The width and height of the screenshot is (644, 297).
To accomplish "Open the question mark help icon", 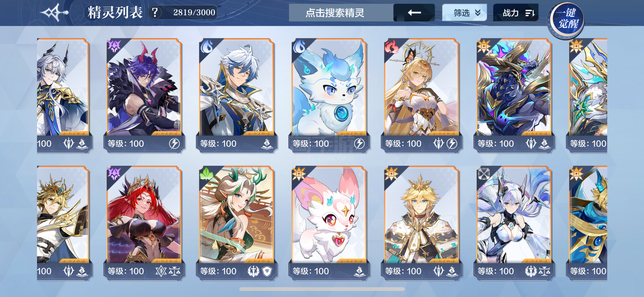I will 155,12.
